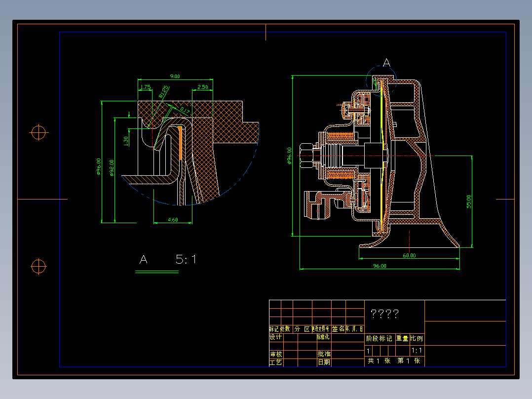Select the 9.00 dimension text
Screen dimensions: 532x399
(175, 77)
